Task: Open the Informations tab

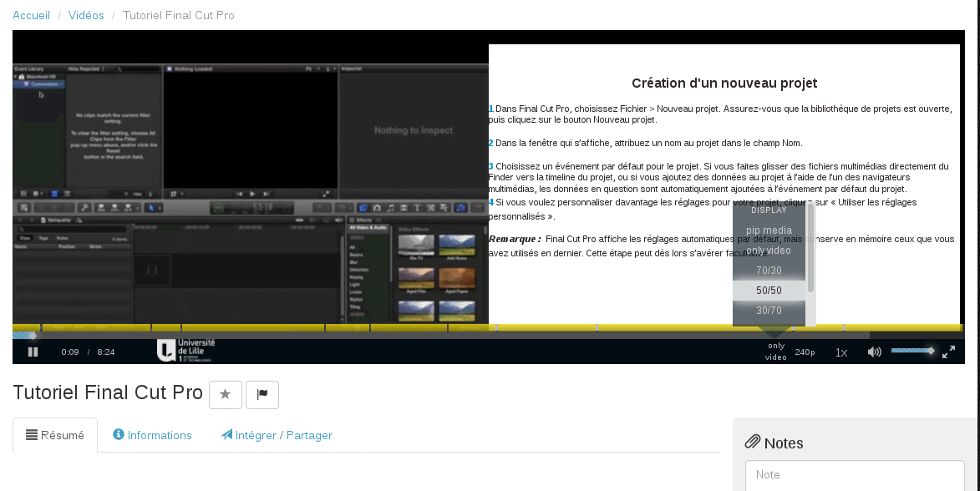Action: (x=152, y=435)
